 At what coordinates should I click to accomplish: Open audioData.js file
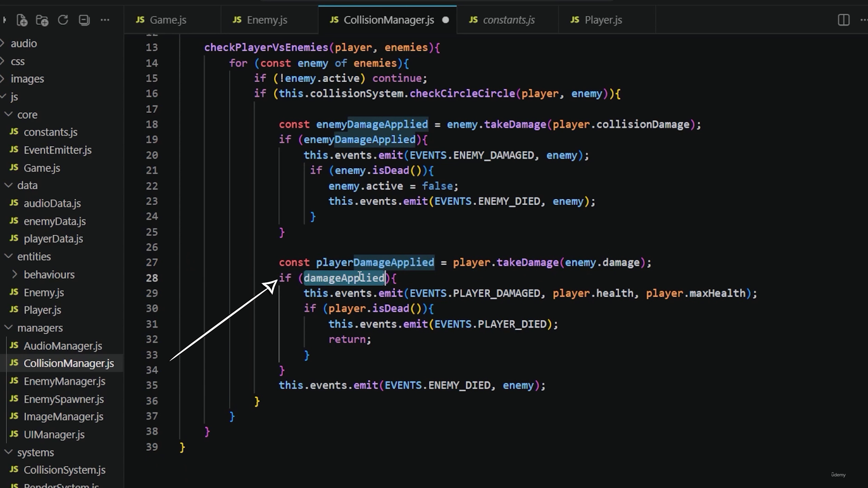point(52,203)
